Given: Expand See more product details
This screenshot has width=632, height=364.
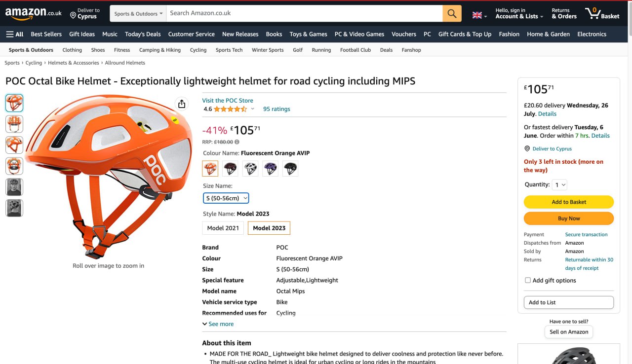Looking at the screenshot, I should click(218, 324).
